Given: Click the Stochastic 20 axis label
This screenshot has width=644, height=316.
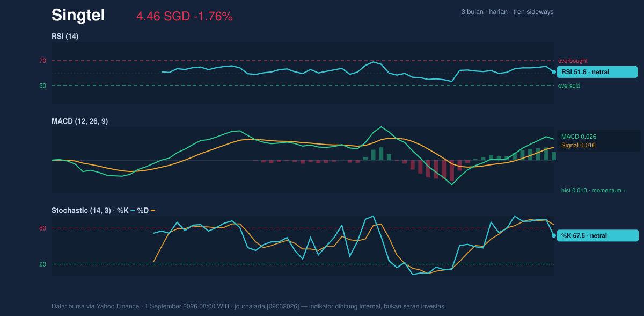Looking at the screenshot, I should point(42,264).
